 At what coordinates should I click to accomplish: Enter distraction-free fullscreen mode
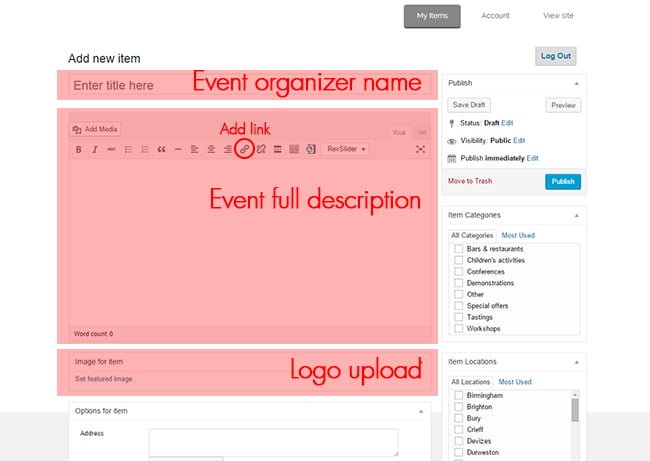[x=420, y=149]
